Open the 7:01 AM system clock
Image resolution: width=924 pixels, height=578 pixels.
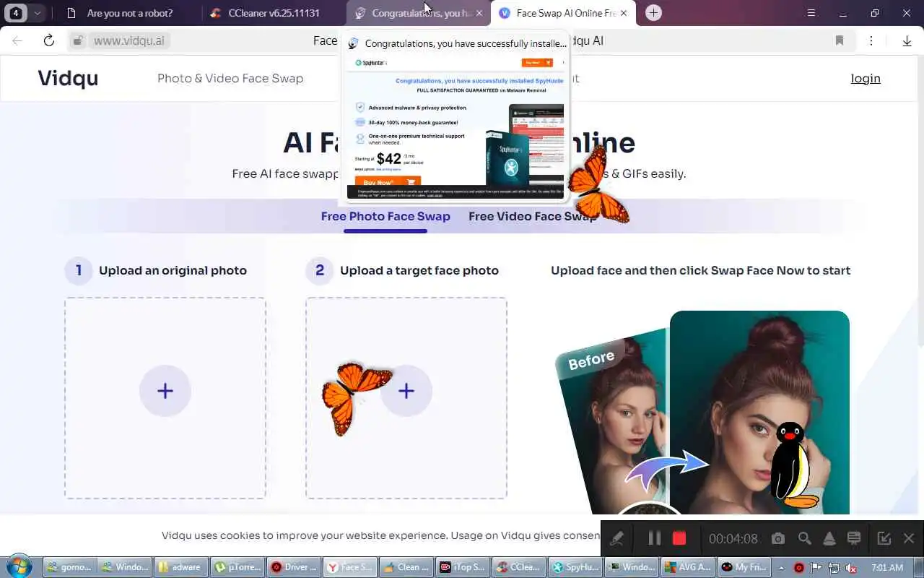pyautogui.click(x=887, y=568)
